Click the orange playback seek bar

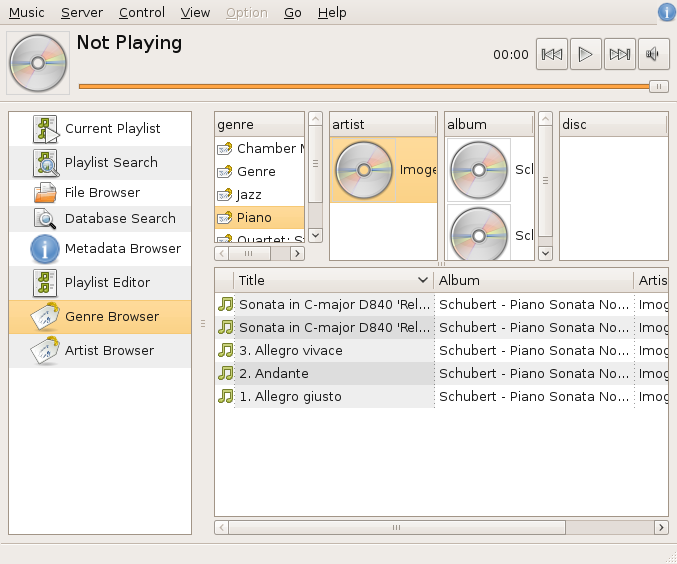click(x=360, y=86)
